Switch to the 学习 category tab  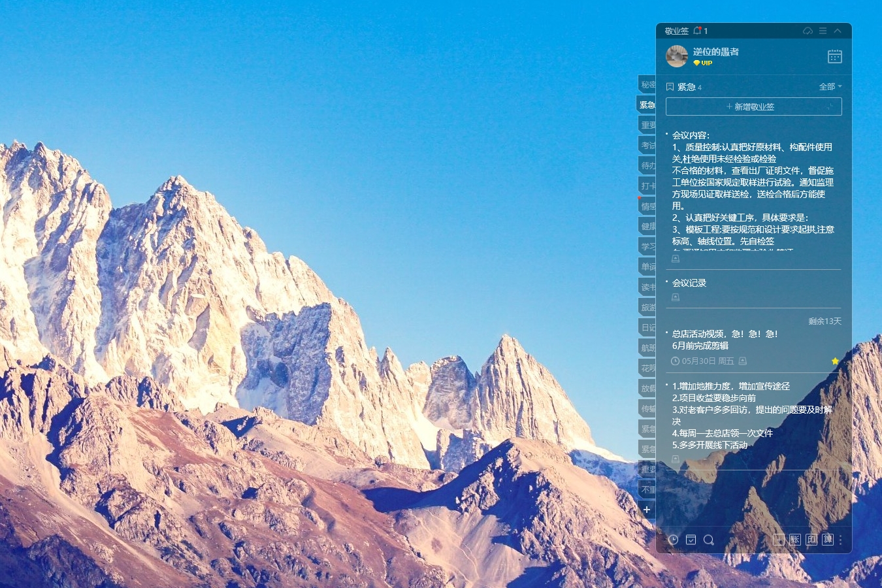click(x=647, y=246)
